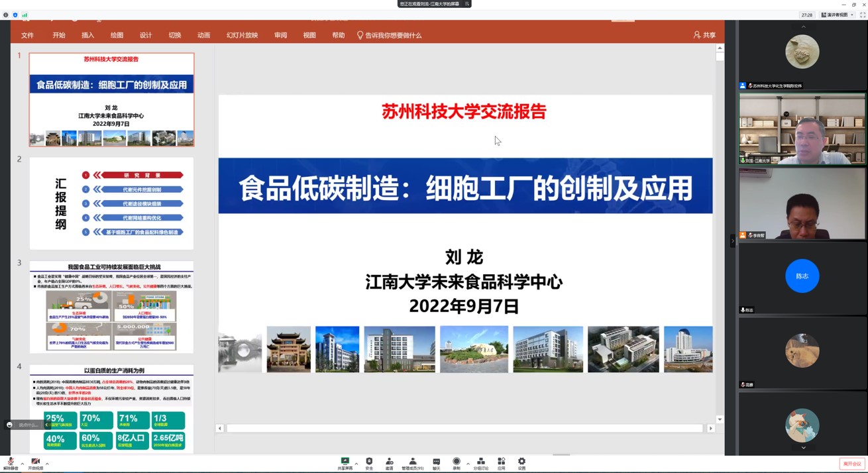Screen dimensions: 868x473
Task: Expand options arrow beside 共享屏幕
Action: tap(356, 464)
